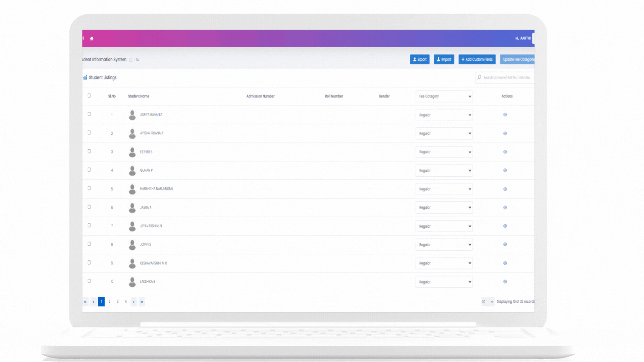The width and height of the screenshot is (644, 362).
Task: Click view eye icon for GUHAN P
Action: click(x=505, y=171)
